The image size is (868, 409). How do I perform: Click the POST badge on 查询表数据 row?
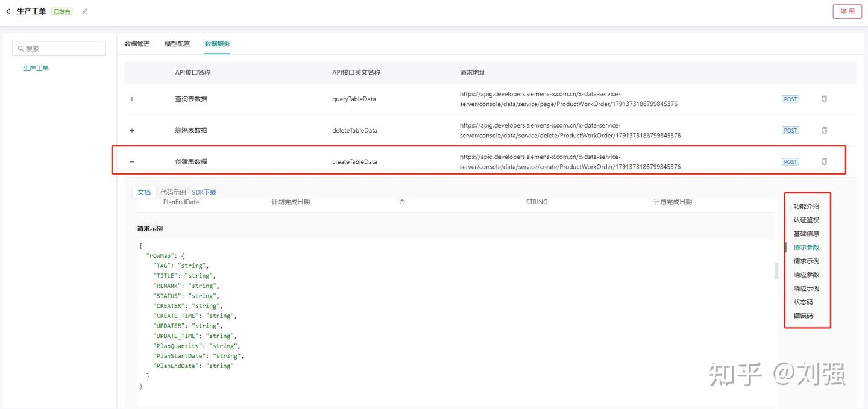(790, 99)
